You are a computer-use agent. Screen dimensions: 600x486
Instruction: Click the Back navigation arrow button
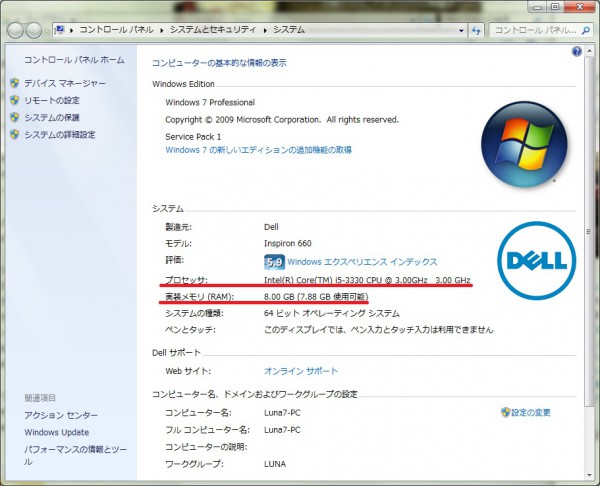point(15,31)
